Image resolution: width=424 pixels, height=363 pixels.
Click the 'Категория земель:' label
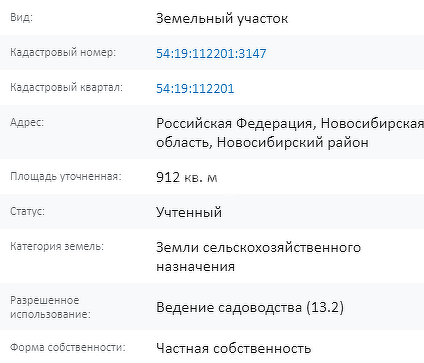tap(57, 246)
